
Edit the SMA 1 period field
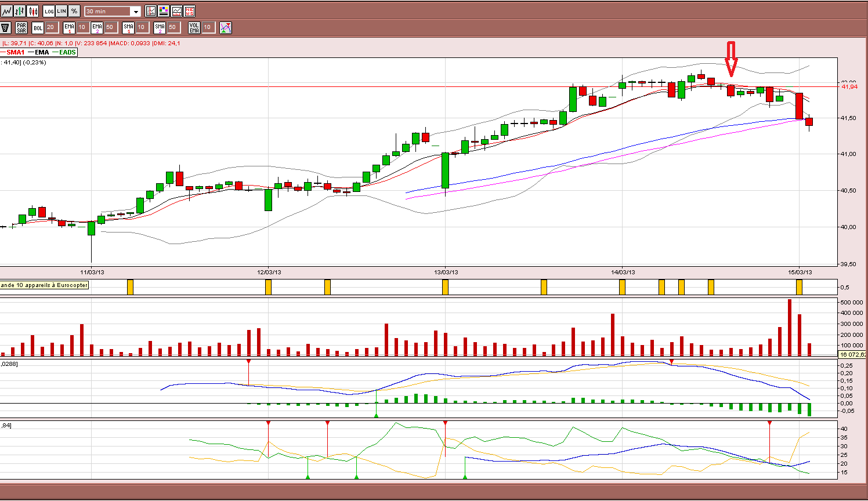tap(142, 27)
